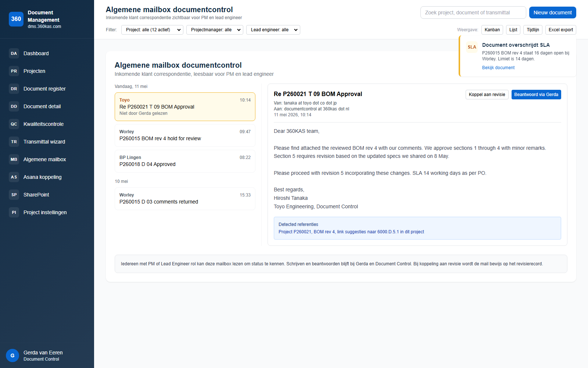Click the 360 logo badge

(16, 19)
